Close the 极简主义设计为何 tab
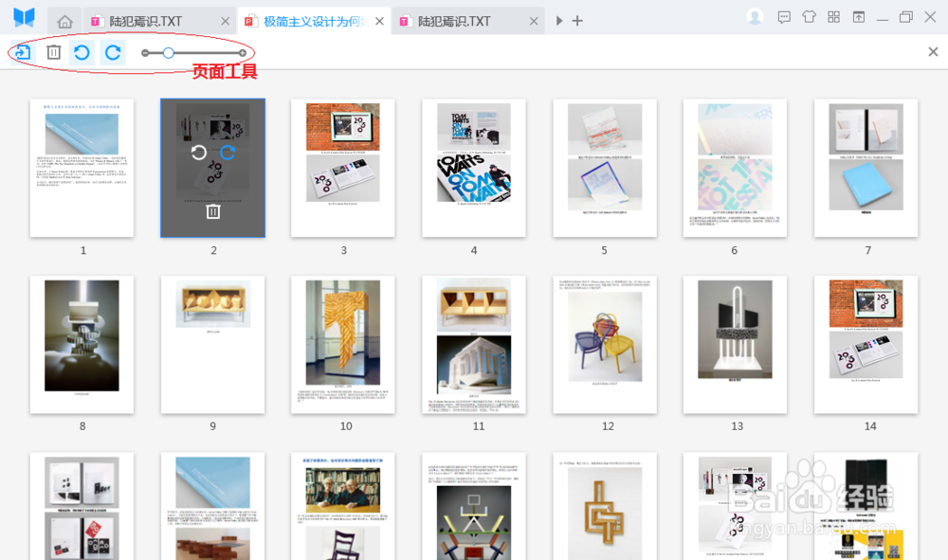The height and width of the screenshot is (560, 948). (379, 21)
